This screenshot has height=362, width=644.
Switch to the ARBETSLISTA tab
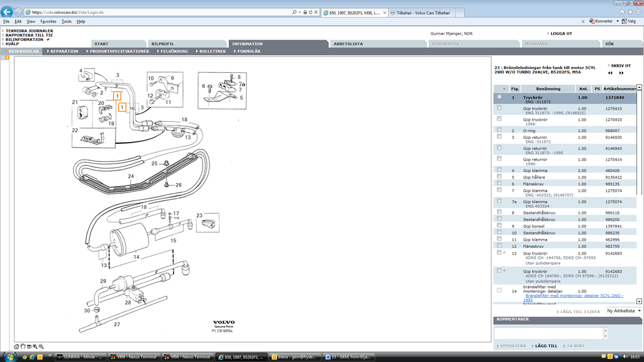click(x=377, y=44)
